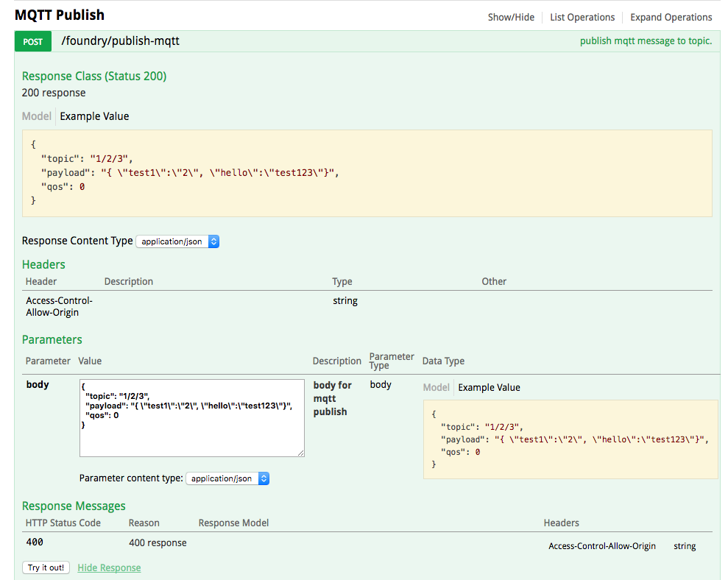Click 'publish mqtt message to topic.' summary

(x=646, y=41)
